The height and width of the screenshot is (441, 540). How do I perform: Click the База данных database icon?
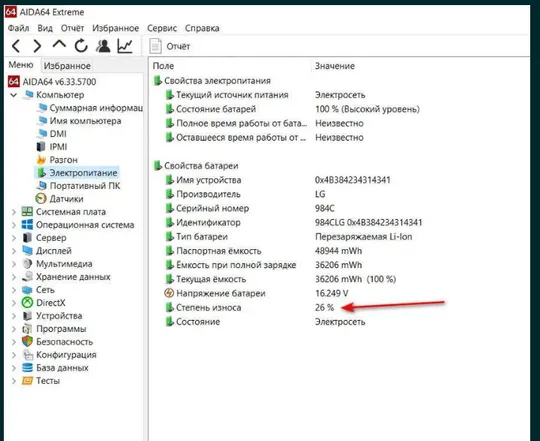(27, 368)
